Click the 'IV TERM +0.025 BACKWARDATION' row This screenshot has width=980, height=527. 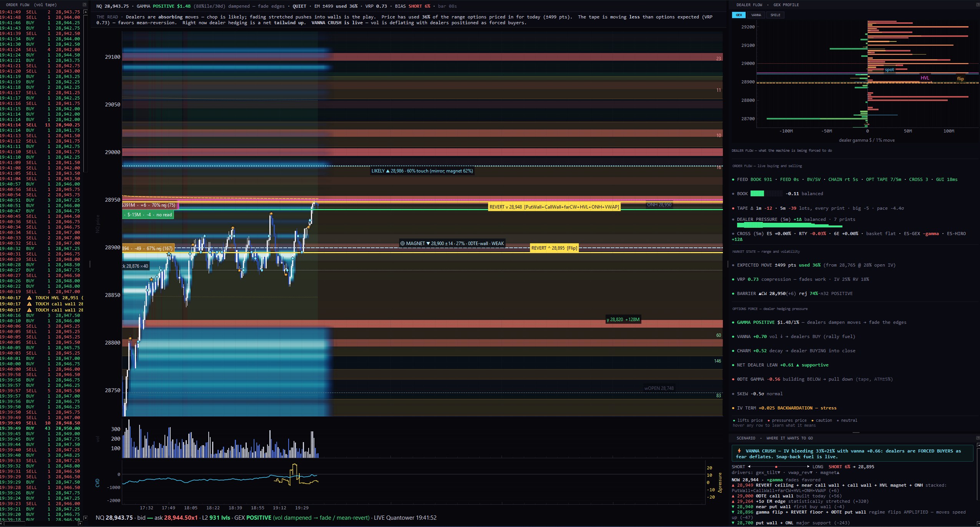pos(784,408)
